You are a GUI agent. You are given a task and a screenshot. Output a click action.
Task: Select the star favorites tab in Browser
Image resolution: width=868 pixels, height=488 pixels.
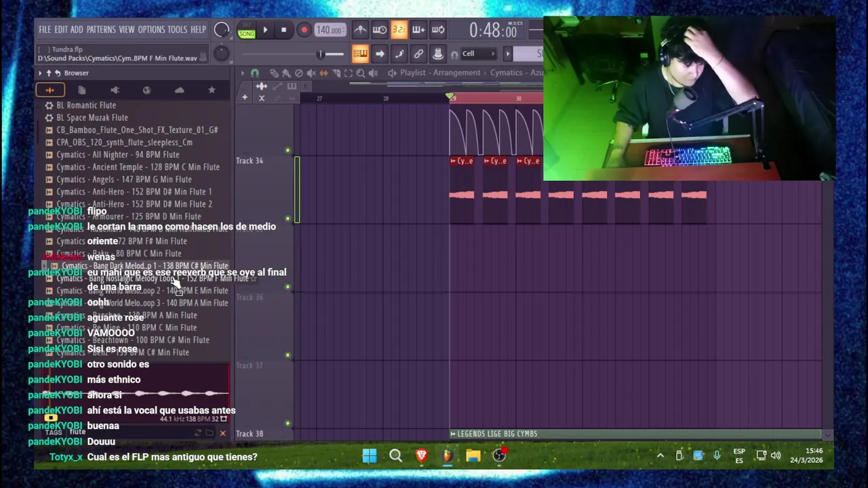tap(212, 90)
